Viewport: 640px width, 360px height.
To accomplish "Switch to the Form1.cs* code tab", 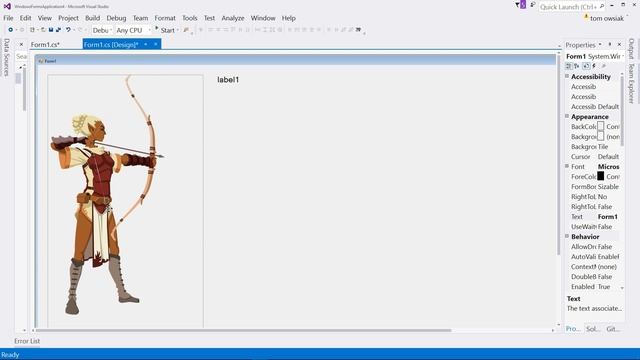I will tap(45, 44).
